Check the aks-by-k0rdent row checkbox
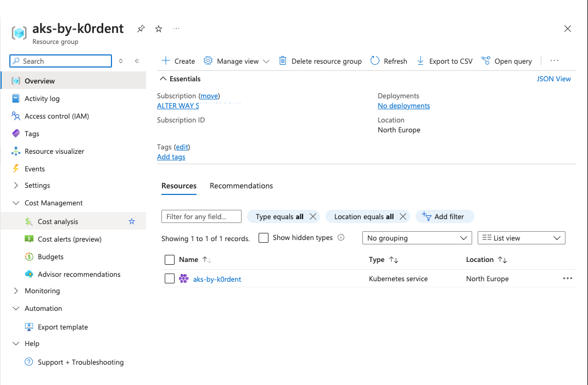588x385 pixels. coord(170,278)
